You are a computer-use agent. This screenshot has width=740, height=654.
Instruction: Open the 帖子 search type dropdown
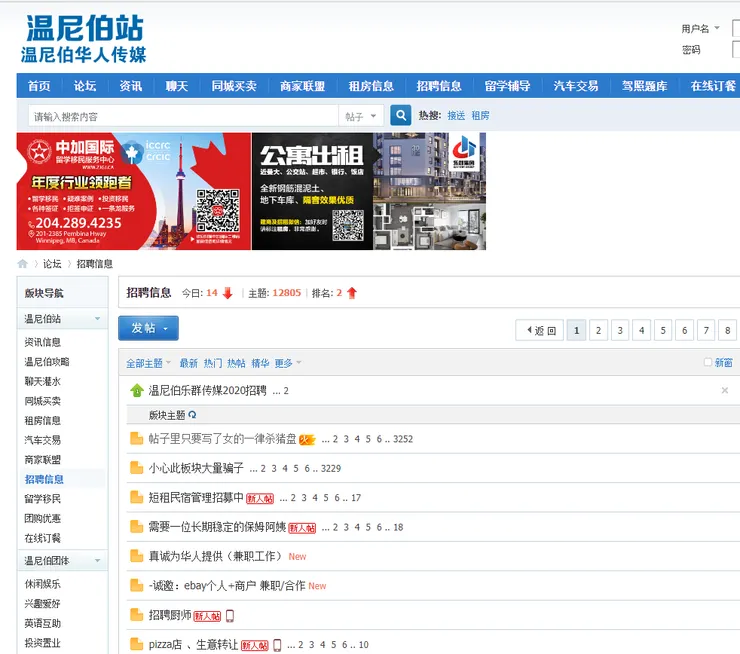(361, 116)
